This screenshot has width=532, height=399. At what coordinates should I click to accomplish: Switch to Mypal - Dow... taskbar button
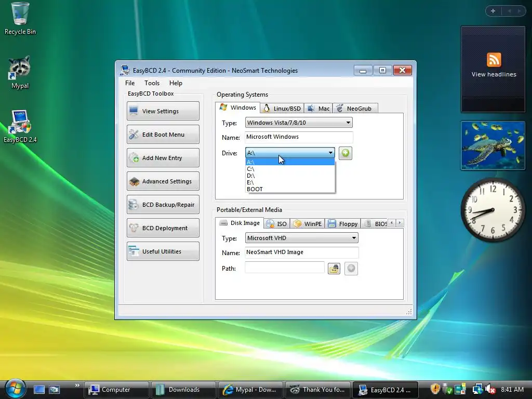click(x=251, y=390)
